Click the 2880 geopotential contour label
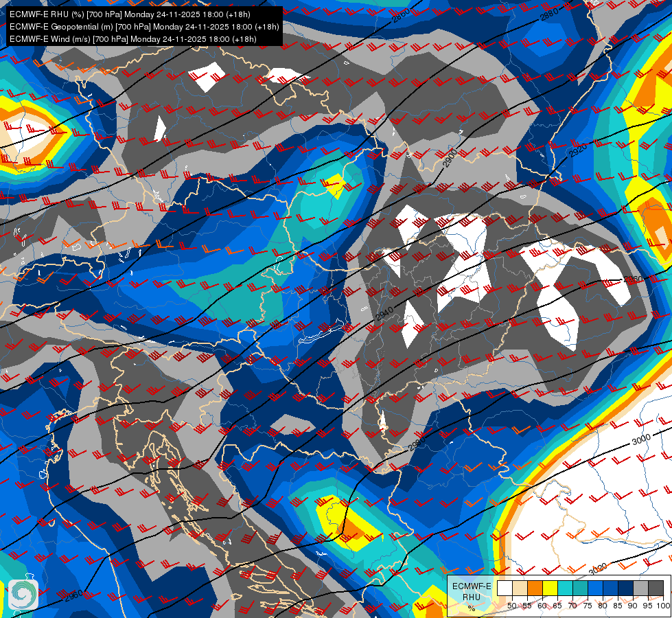This screenshot has width=672, height=618. 549,14
